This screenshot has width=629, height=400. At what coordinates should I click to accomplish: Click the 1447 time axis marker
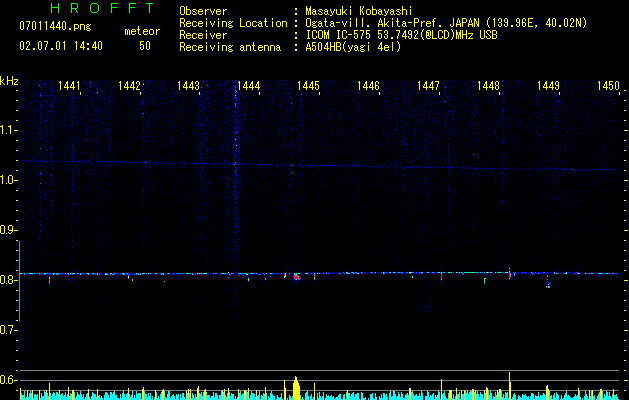pos(428,86)
